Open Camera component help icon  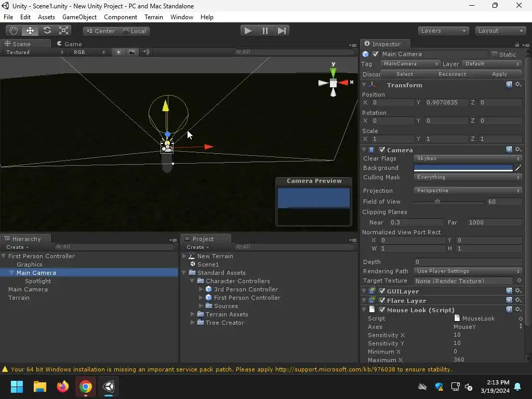(x=509, y=149)
